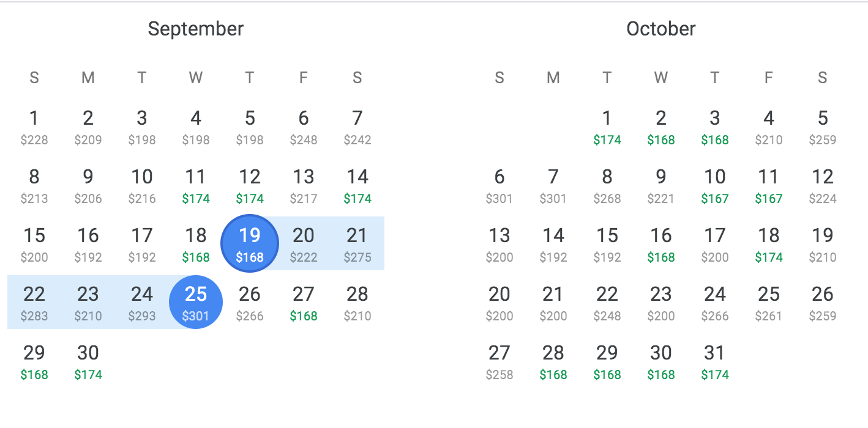
Task: Click October 18 with $174 fare
Action: pos(769,243)
